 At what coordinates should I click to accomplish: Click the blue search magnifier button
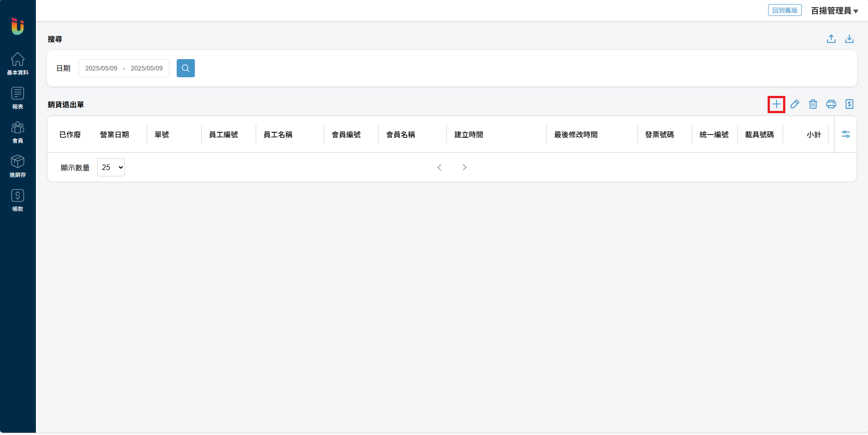coord(185,68)
